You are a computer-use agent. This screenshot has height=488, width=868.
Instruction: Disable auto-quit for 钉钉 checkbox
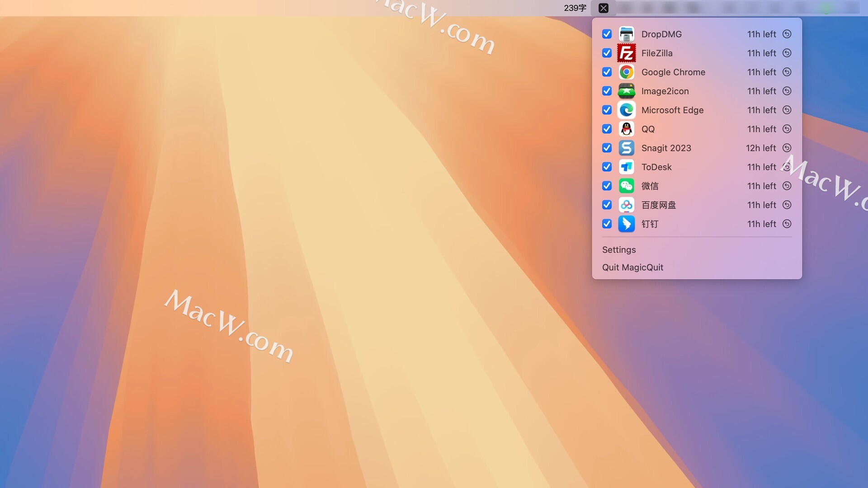click(607, 224)
